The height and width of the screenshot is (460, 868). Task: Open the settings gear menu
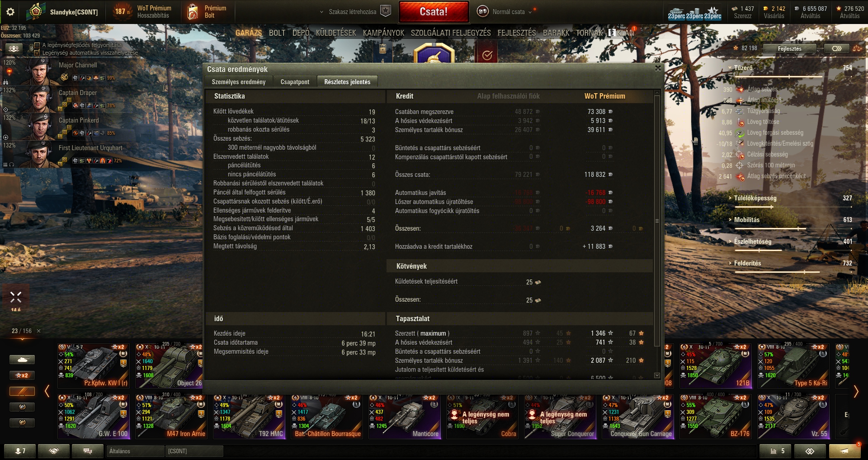click(x=10, y=12)
